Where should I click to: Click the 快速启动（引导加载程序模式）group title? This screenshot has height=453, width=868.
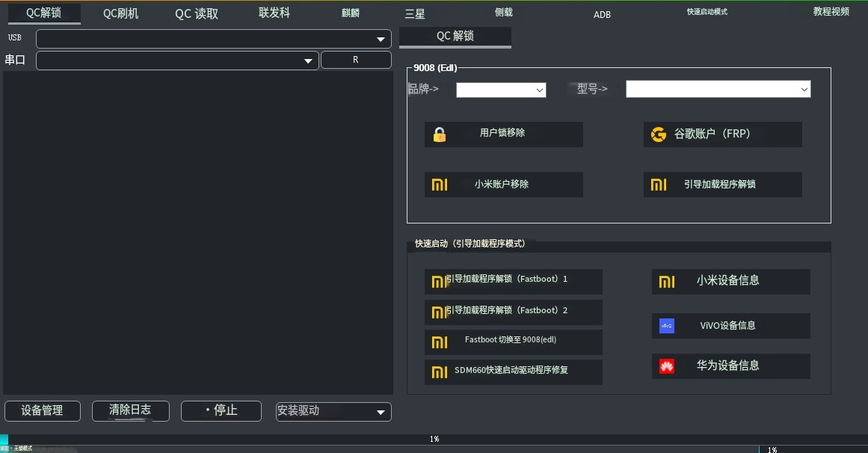[x=470, y=244]
